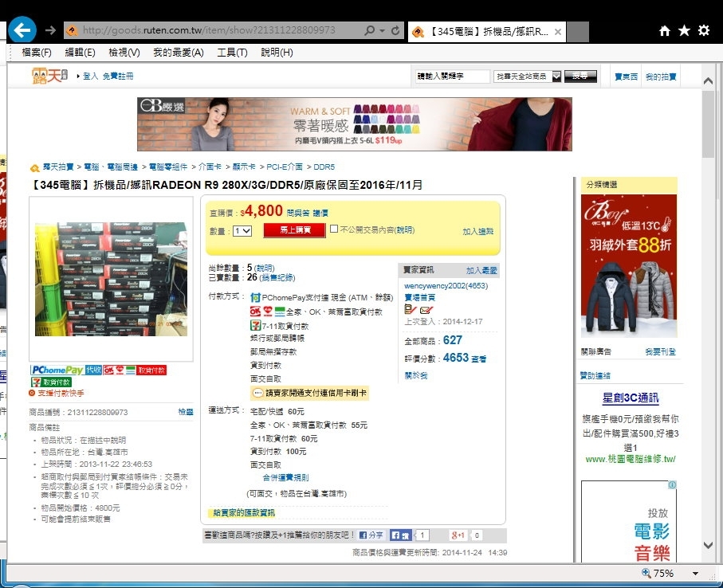Click the red OK store payment icon
723x588 pixels.
coord(255,312)
